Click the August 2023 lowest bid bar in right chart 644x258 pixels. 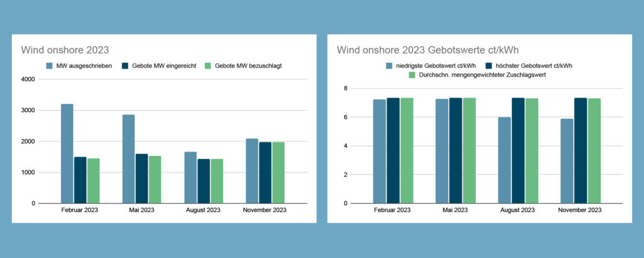coord(504,160)
